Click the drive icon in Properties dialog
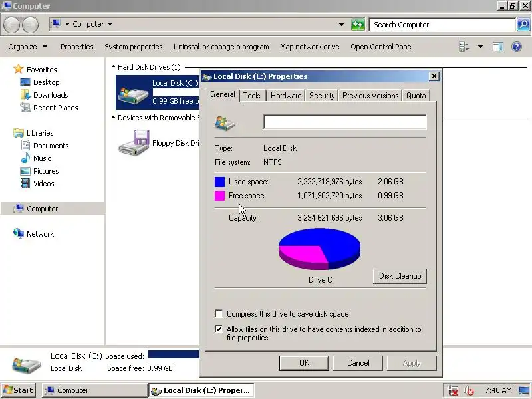532x399 pixels. tap(225, 123)
